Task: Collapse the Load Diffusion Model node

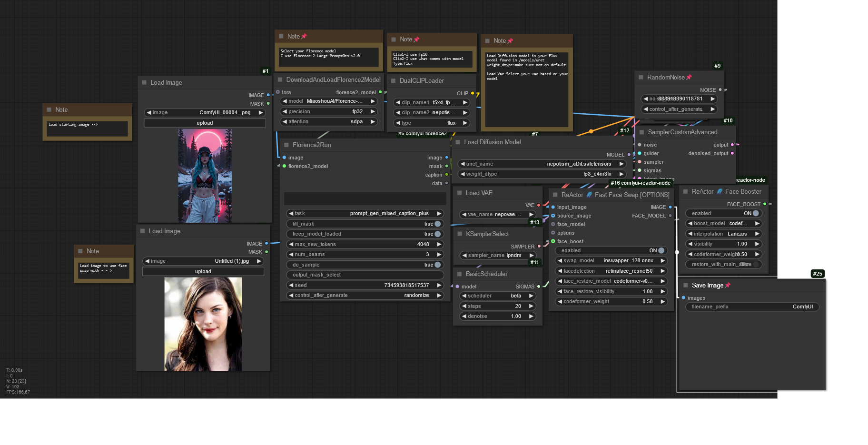Action: click(458, 142)
